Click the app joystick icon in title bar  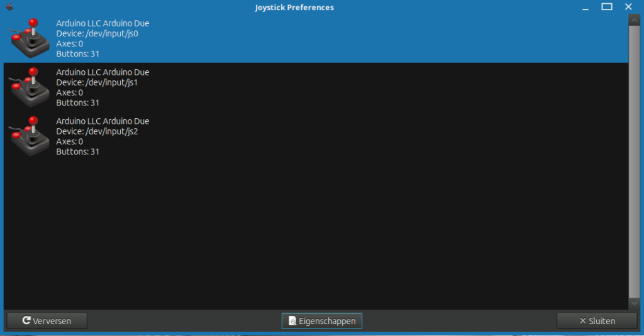point(9,7)
